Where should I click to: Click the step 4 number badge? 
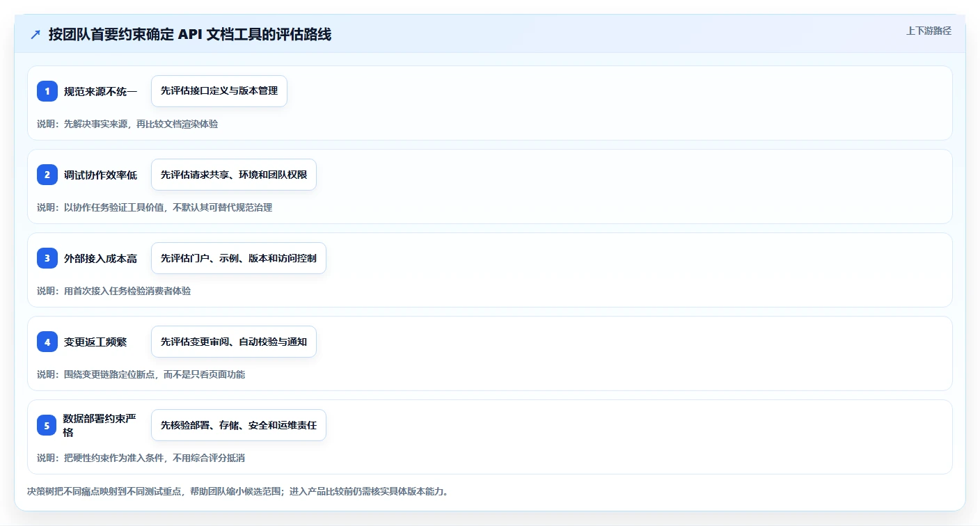click(47, 342)
